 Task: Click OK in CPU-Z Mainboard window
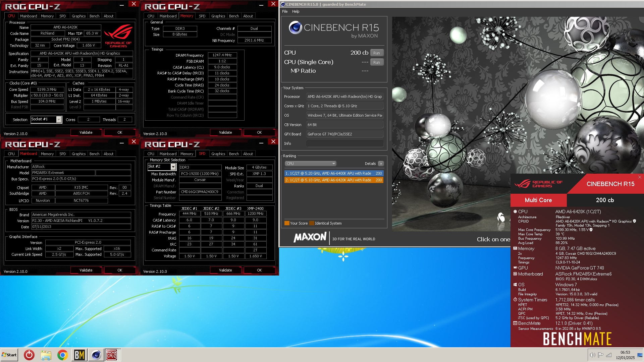pos(120,270)
